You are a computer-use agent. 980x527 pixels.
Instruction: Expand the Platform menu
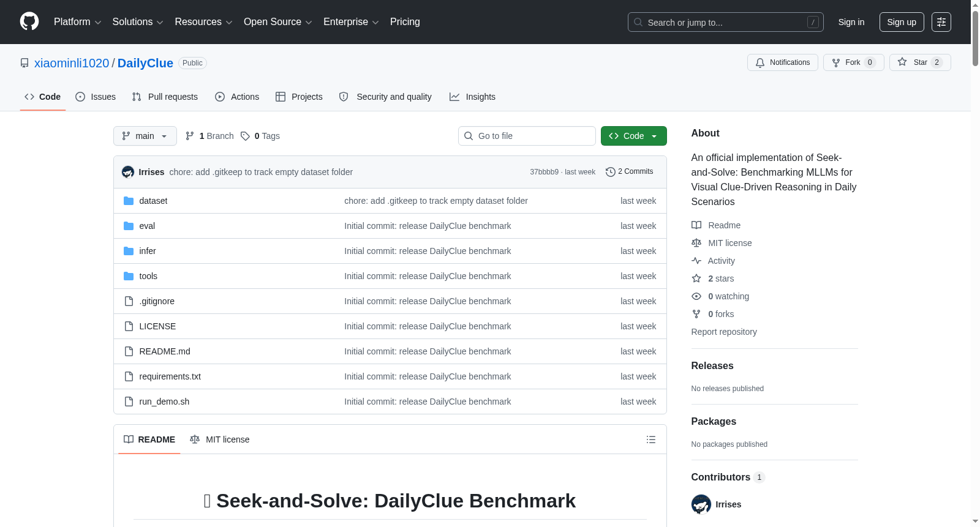click(x=77, y=22)
